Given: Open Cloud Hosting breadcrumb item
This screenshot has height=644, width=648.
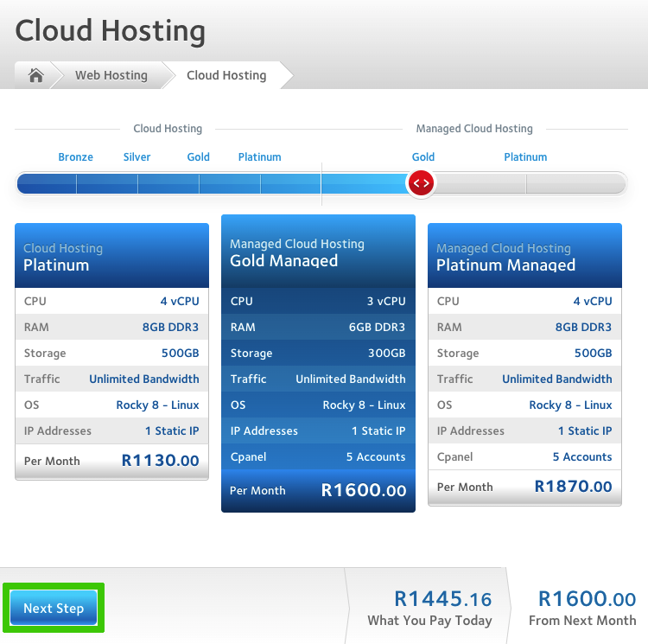Looking at the screenshot, I should 226,75.
